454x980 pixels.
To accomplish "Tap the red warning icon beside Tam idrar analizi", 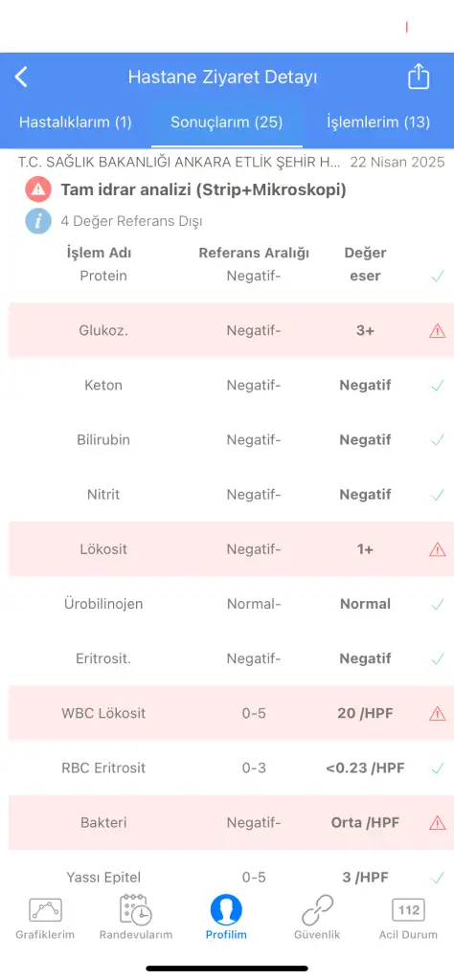I will point(38,189).
